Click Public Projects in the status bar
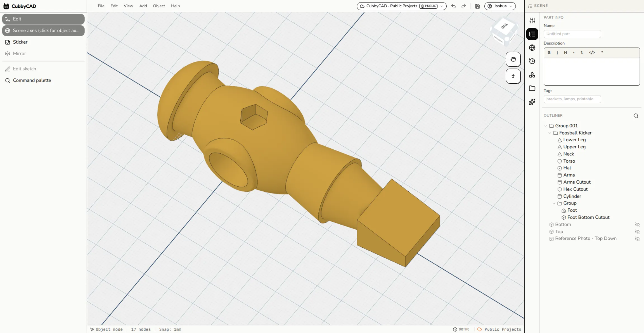The width and height of the screenshot is (644, 333). tap(499, 329)
